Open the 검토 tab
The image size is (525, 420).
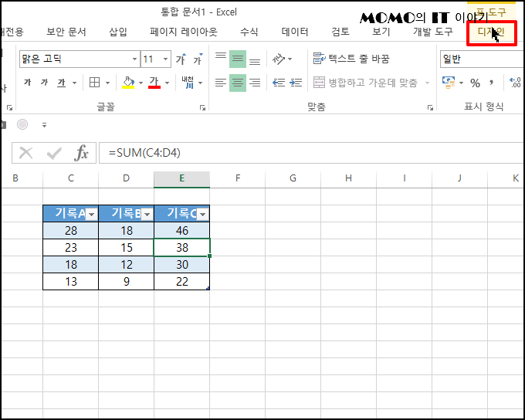(x=340, y=32)
